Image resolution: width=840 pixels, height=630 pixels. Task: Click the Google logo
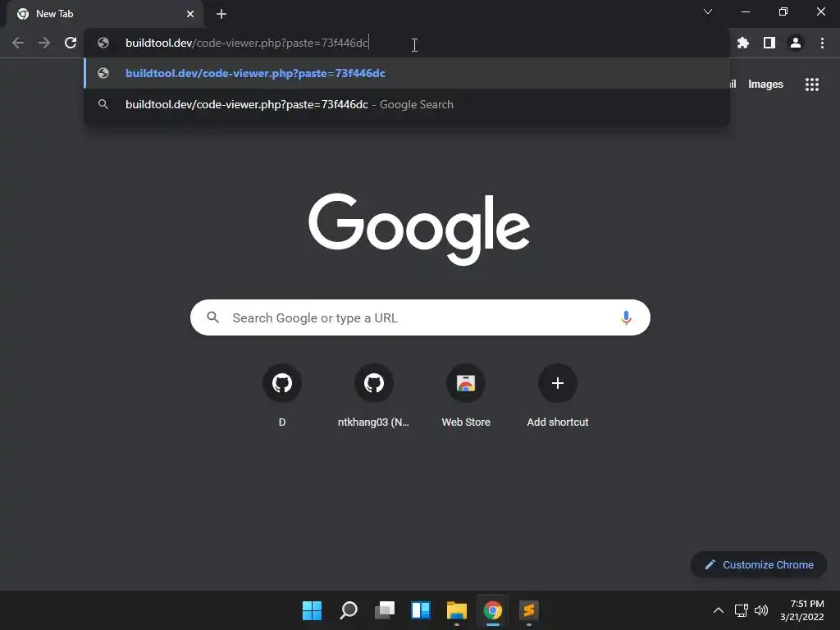coord(419,230)
